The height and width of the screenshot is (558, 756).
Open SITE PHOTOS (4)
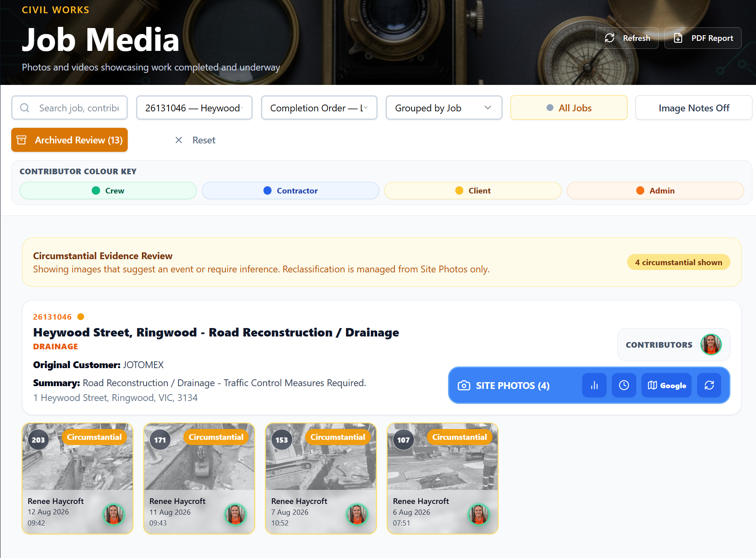click(x=513, y=385)
